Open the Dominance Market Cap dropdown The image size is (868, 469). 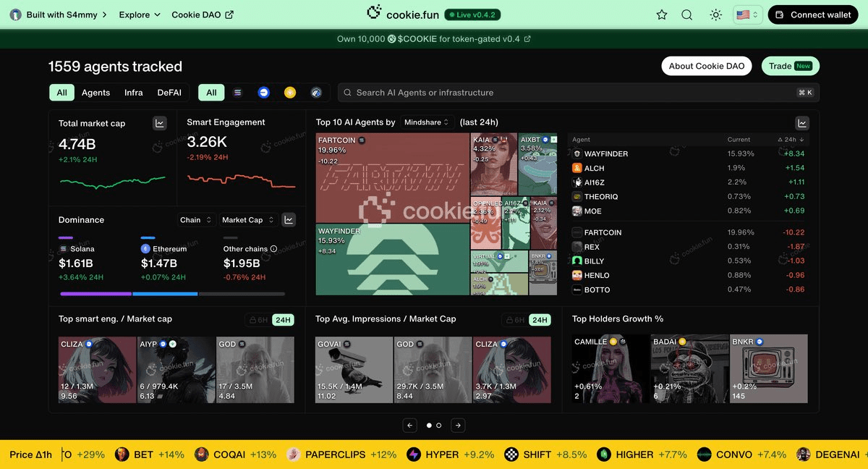coord(248,220)
